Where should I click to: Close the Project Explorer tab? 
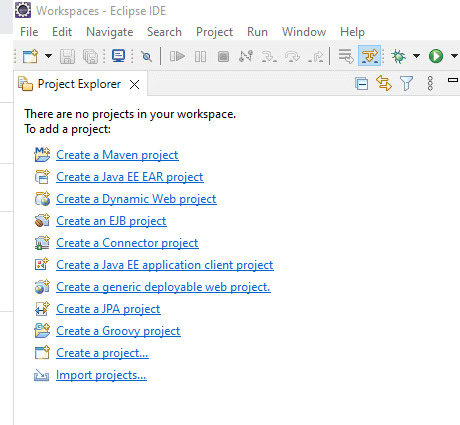(135, 85)
